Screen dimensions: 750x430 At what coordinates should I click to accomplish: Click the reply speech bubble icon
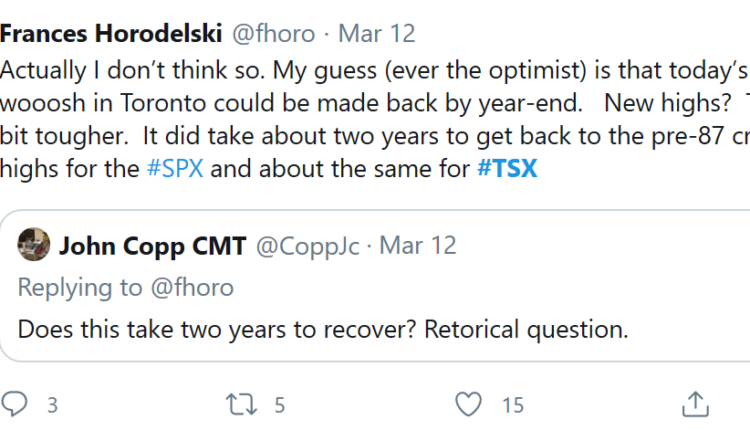click(16, 405)
